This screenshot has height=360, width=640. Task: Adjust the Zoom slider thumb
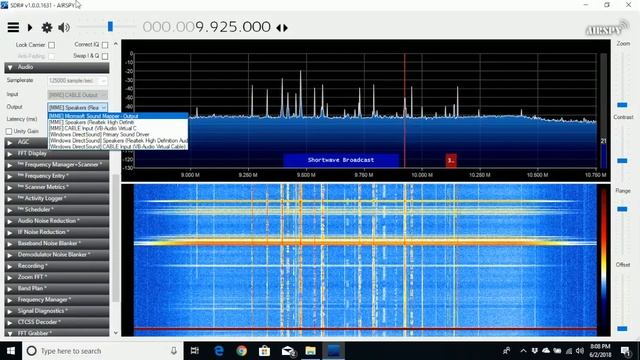click(622, 105)
